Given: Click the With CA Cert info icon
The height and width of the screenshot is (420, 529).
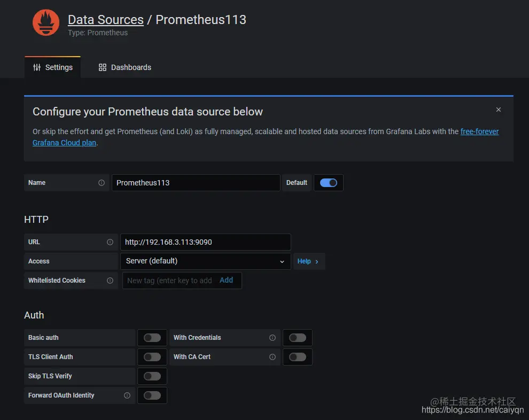Looking at the screenshot, I should click(x=273, y=357).
